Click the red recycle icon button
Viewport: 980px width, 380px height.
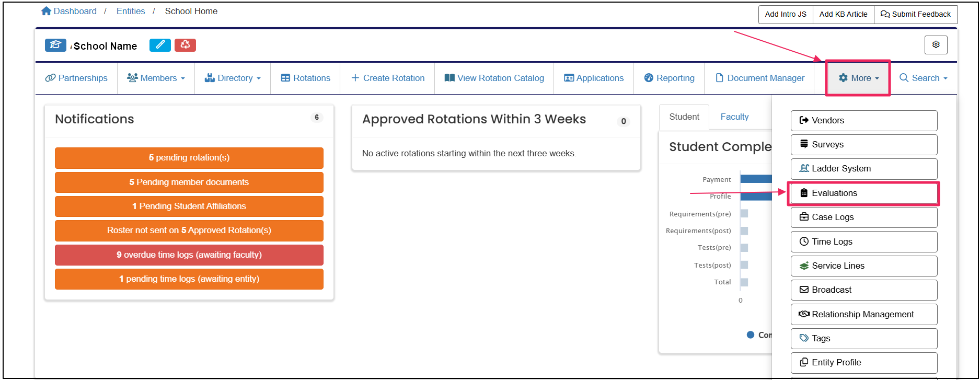pos(185,45)
